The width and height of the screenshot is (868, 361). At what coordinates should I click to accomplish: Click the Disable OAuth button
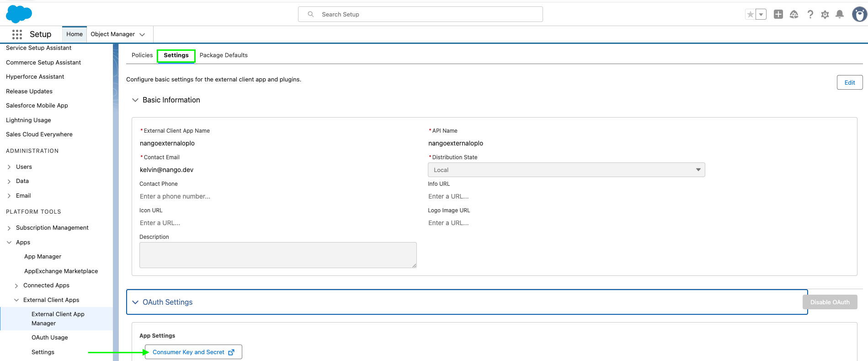tap(830, 302)
